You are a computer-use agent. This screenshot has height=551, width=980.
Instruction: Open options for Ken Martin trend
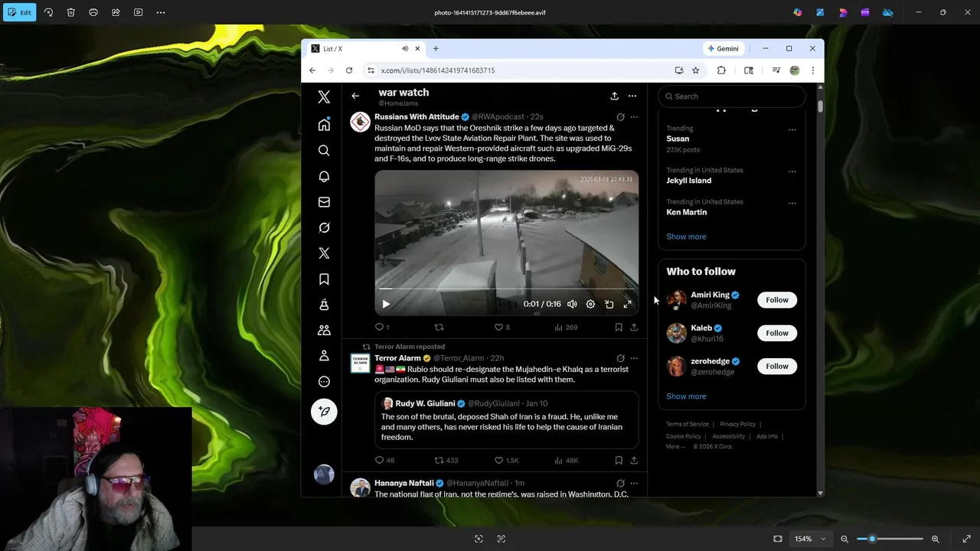(792, 203)
